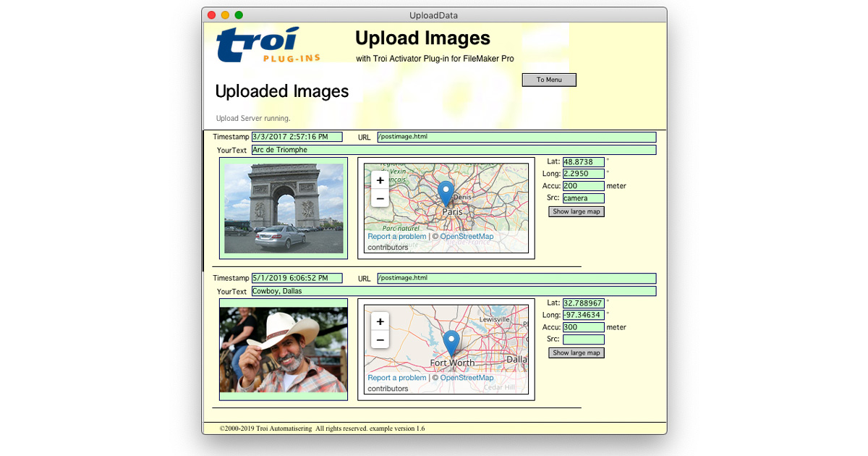Zoom out on the Fort Worth map
Image resolution: width=868 pixels, height=456 pixels.
[380, 339]
